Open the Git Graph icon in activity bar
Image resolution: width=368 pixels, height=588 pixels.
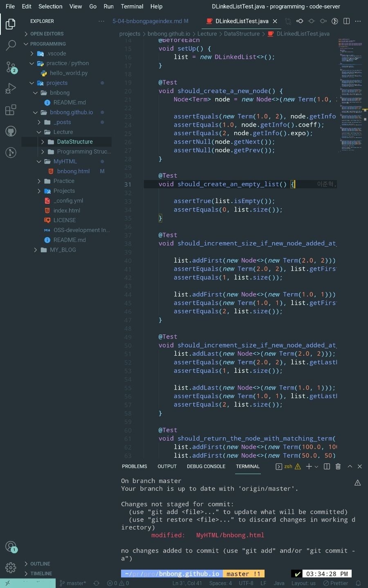(11, 152)
